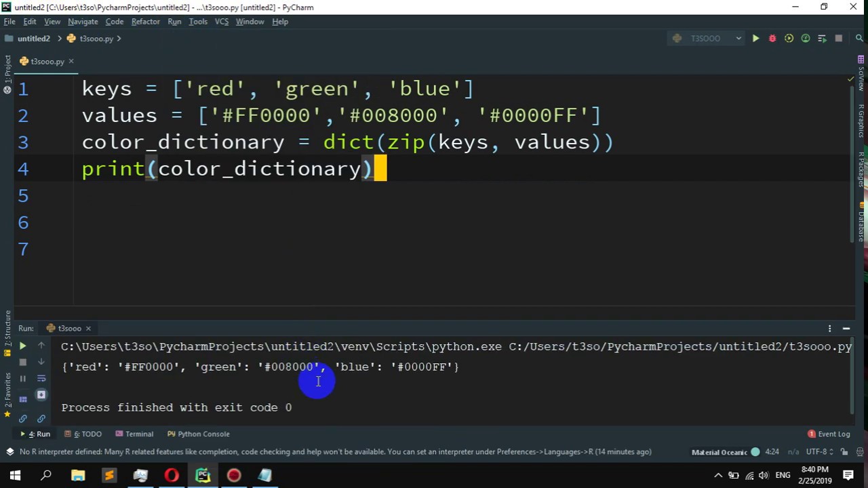The image size is (868, 488).
Task: Open the Run menu
Action: 174,22
